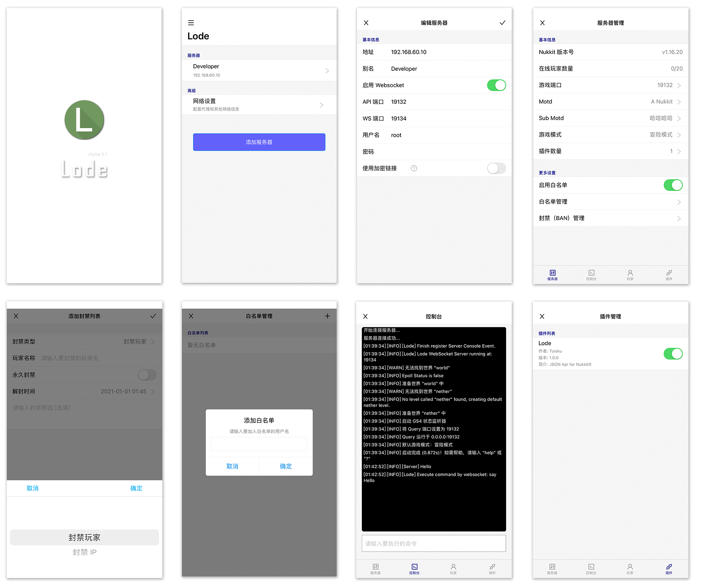This screenshot has height=588, width=702.
Task: Toggle the Lode plugin switch in 插件列表
Action: point(673,354)
